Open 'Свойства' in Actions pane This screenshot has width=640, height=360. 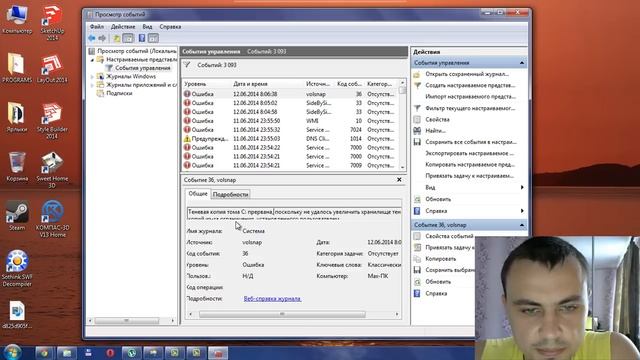[x=437, y=120]
